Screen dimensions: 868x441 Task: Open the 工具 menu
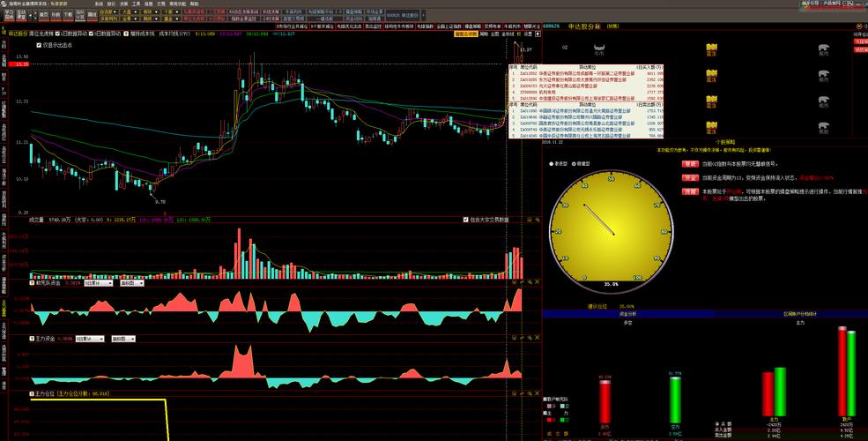(x=136, y=4)
